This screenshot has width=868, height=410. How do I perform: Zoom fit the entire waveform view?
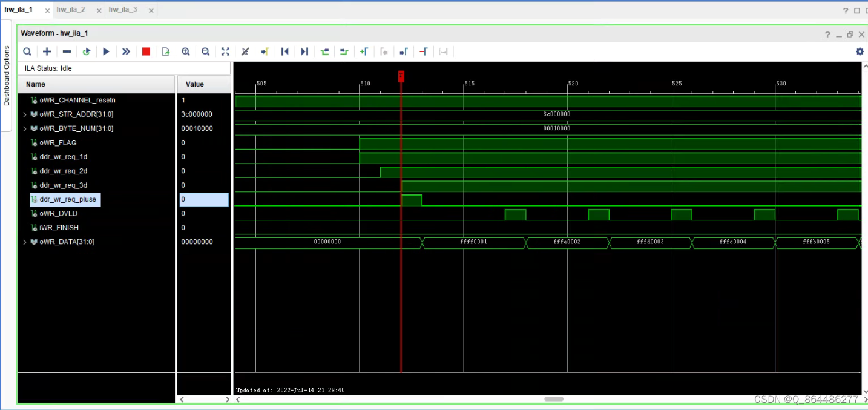[x=225, y=51]
